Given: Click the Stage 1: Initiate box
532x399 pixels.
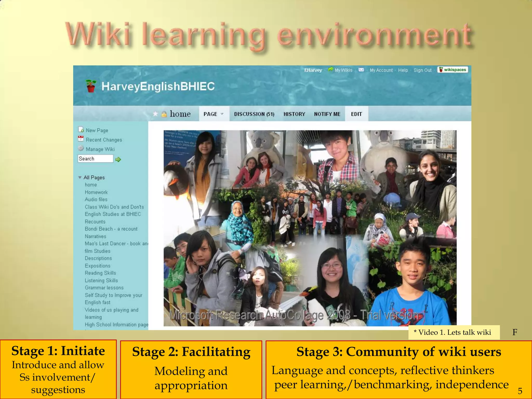Looking at the screenshot, I should click(x=58, y=369).
